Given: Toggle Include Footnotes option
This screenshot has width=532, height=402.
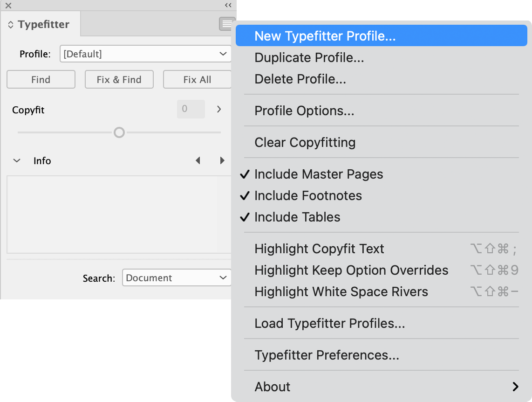Looking at the screenshot, I should tap(382, 195).
